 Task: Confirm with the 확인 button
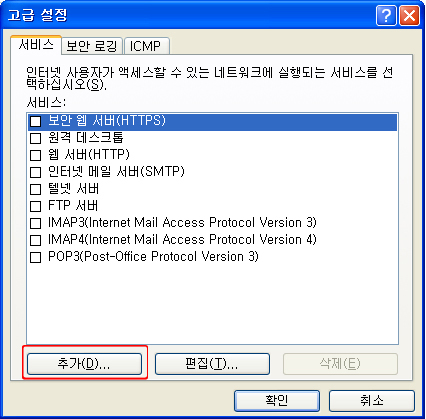tap(277, 401)
